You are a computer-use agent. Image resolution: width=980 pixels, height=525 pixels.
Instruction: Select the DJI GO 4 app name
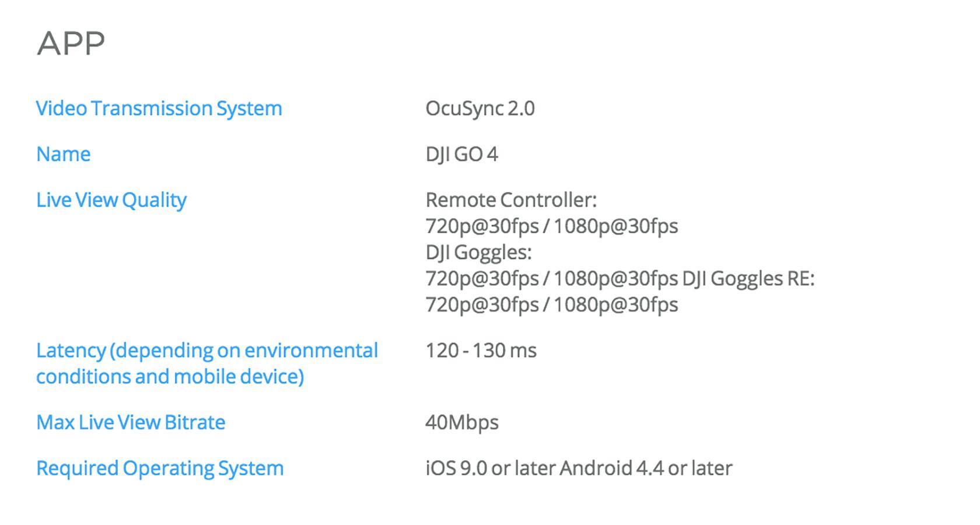click(x=461, y=154)
